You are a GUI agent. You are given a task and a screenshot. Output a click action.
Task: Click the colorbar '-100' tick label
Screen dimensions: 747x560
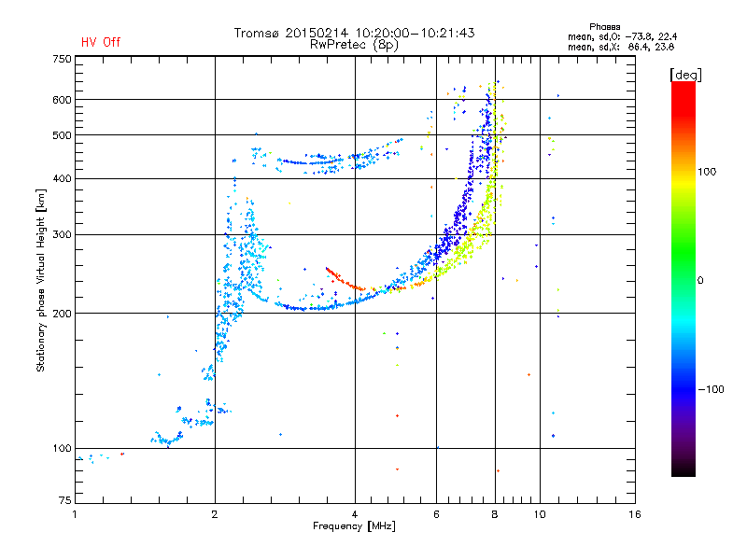(x=711, y=389)
